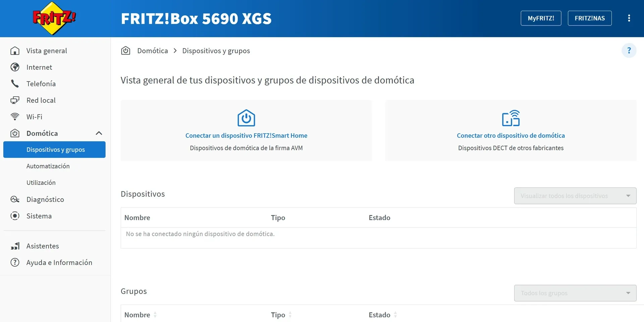Click 'Conectar otro dispositivo de domótica' link
This screenshot has width=644, height=322.
click(511, 136)
